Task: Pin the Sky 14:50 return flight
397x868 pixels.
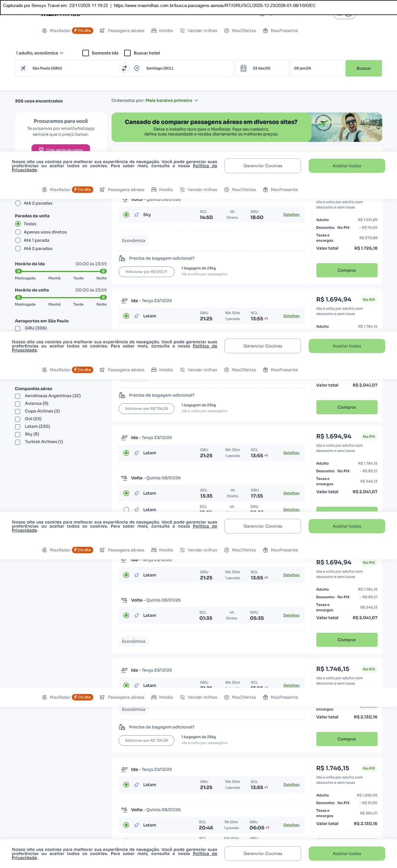Action: pyautogui.click(x=137, y=215)
